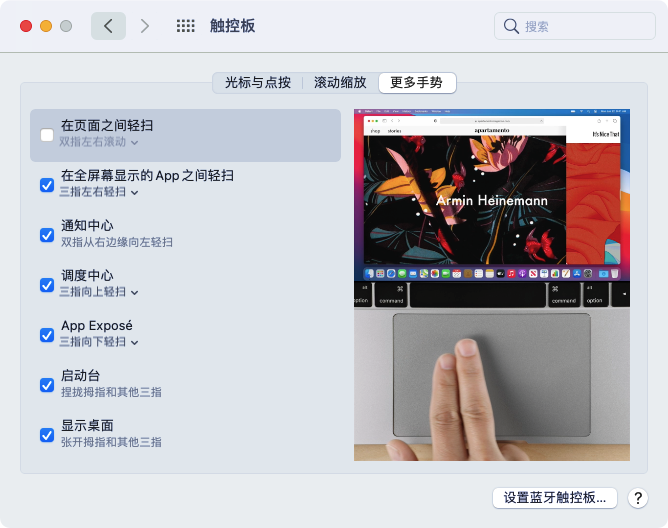The image size is (668, 528).
Task: Switch to 光标与点按 tab
Action: point(258,83)
